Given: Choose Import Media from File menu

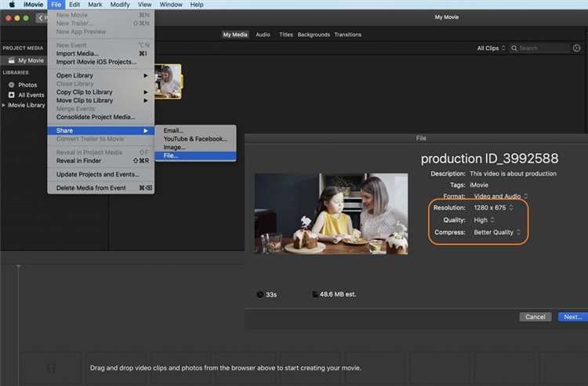Looking at the screenshot, I should coord(101,53).
